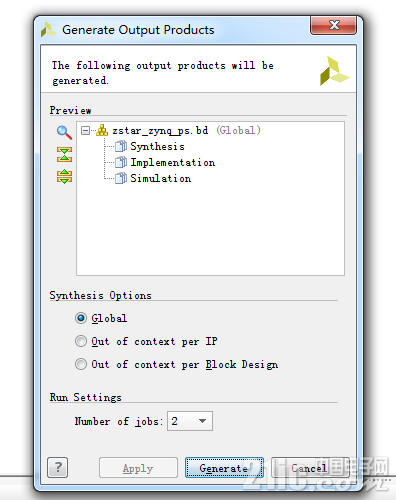Close the Generate Output Products dialog
The width and height of the screenshot is (396, 500).
[x=333, y=25]
